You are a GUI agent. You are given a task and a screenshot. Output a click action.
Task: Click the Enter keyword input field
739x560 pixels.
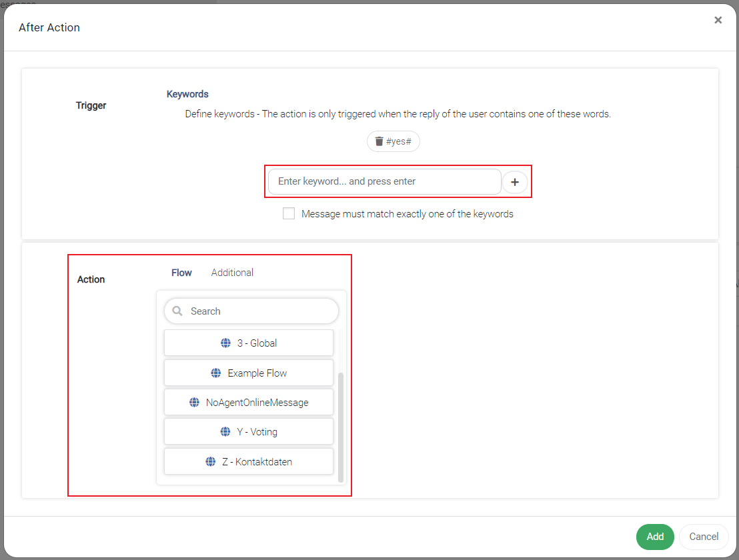pyautogui.click(x=384, y=181)
